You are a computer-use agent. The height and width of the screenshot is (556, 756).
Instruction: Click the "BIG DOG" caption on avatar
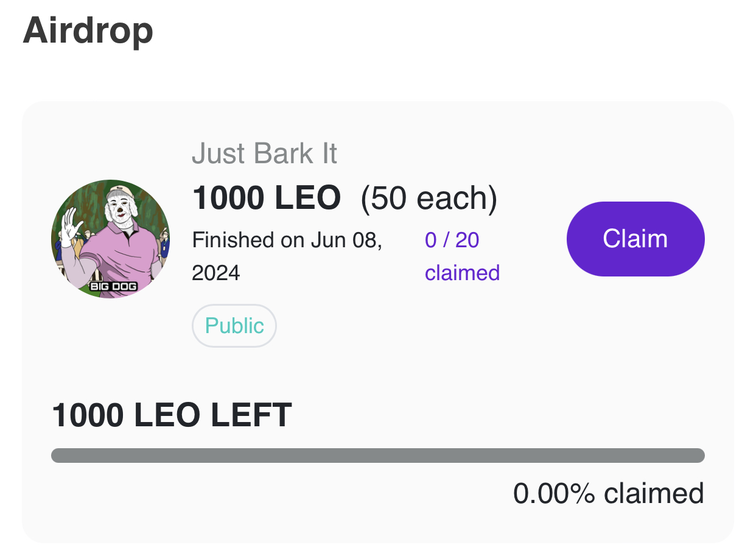tap(113, 286)
